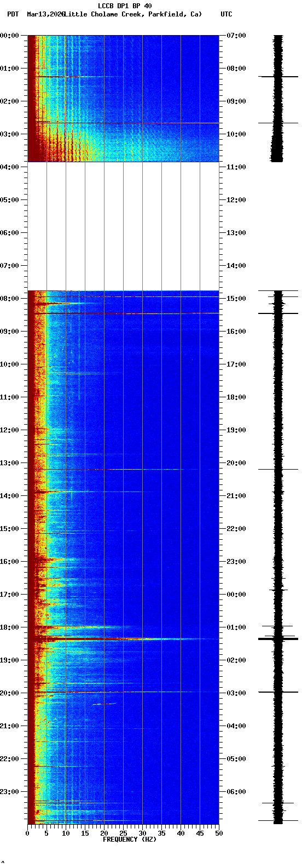Click the '04:00' PDT time label
Image resolution: width=302 pixels, height=868 pixels.
click(x=9, y=167)
